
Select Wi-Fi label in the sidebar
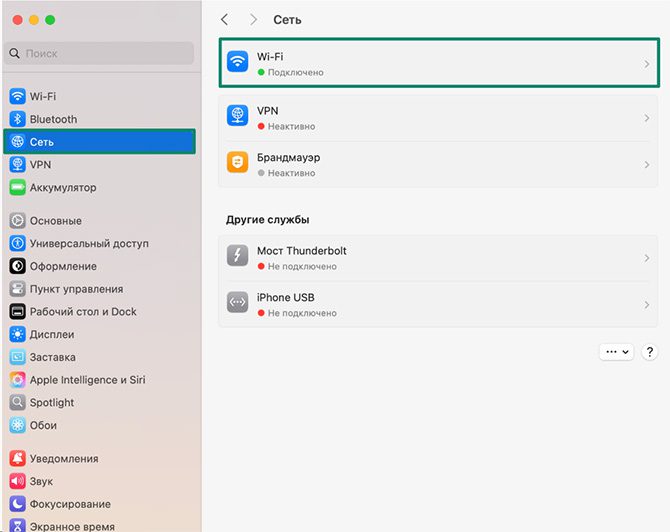point(43,97)
